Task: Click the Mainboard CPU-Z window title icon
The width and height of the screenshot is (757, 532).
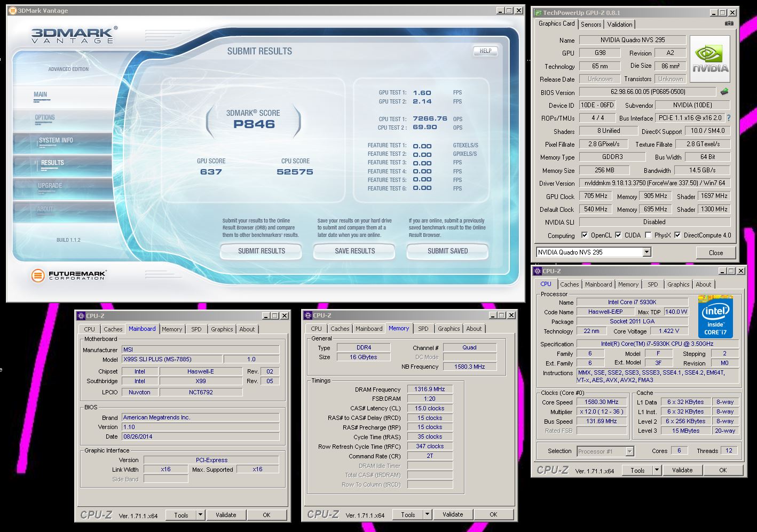Action: tap(81, 316)
